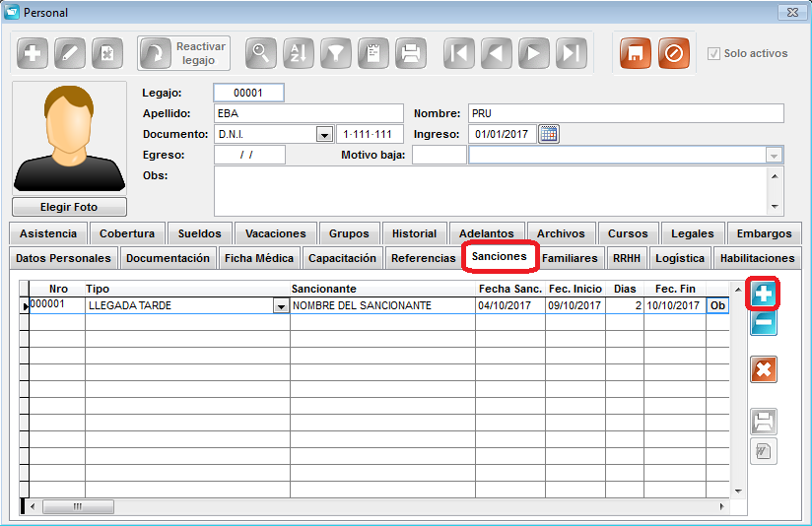Viewport: 812px width, 526px height.
Task: Click the orange cancel icon
Action: pyautogui.click(x=674, y=53)
